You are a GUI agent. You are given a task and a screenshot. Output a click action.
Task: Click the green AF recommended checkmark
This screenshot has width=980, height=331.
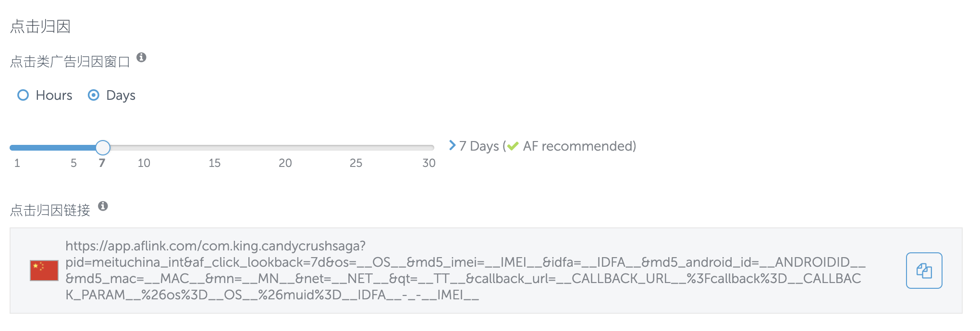513,146
